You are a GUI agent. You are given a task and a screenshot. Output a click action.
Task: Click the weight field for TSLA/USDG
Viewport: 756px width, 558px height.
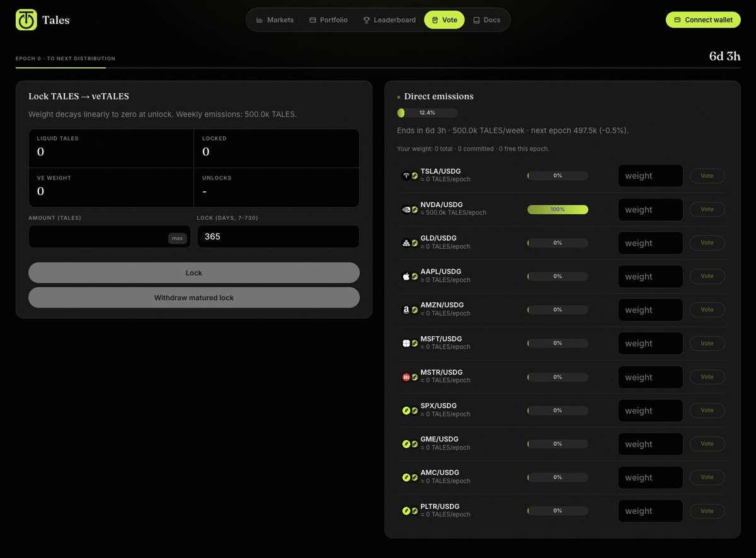pyautogui.click(x=651, y=176)
